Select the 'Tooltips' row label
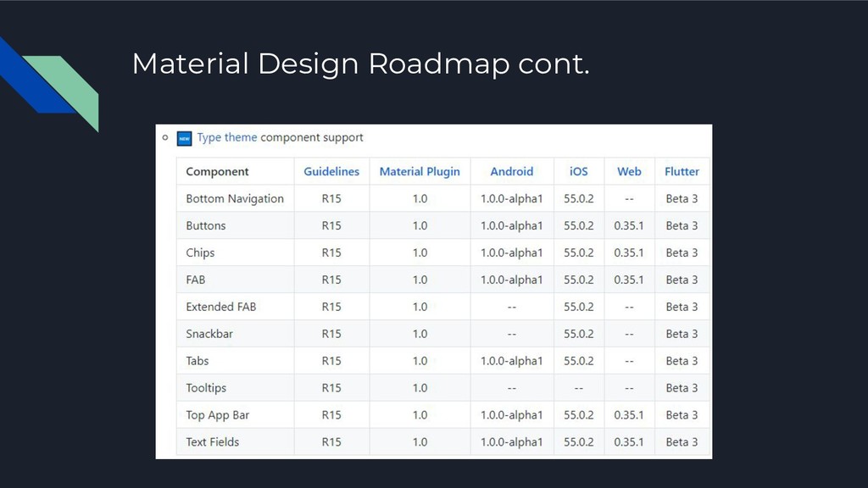 coord(206,388)
